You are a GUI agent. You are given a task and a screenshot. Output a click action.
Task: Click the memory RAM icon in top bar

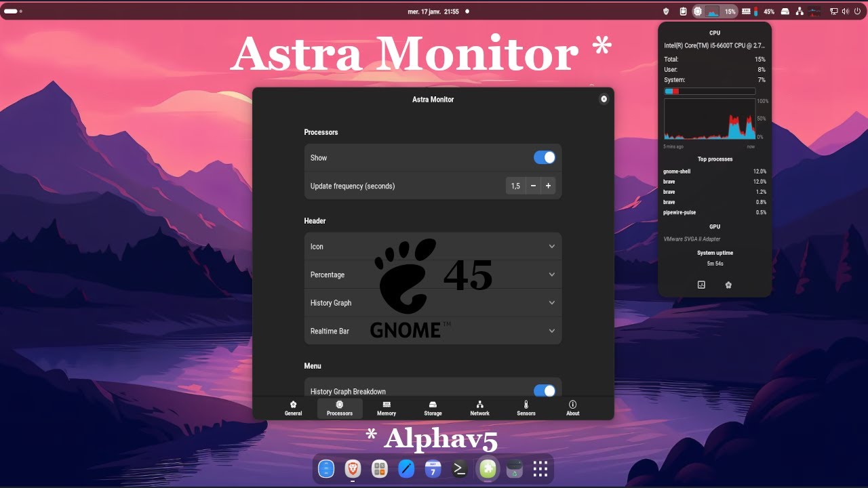746,12
